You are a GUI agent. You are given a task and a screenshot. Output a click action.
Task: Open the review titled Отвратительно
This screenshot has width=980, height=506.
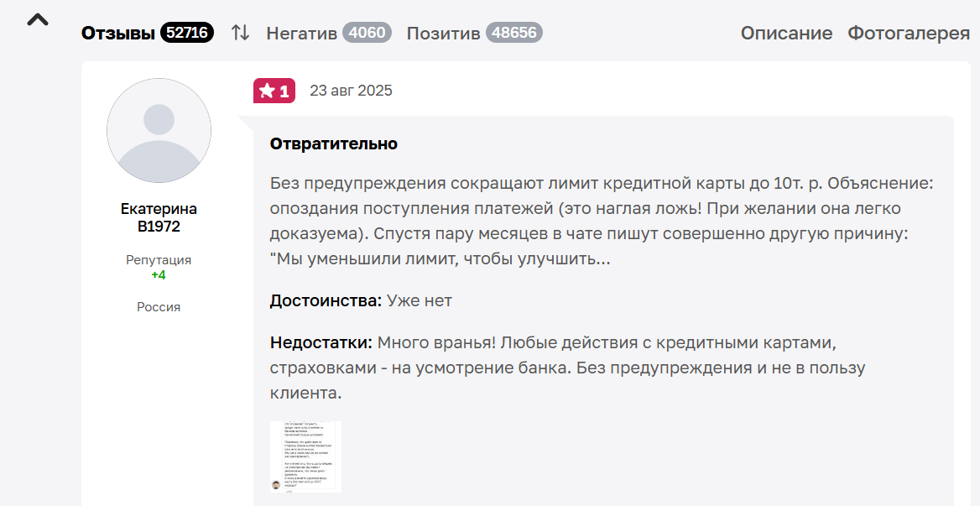333,143
